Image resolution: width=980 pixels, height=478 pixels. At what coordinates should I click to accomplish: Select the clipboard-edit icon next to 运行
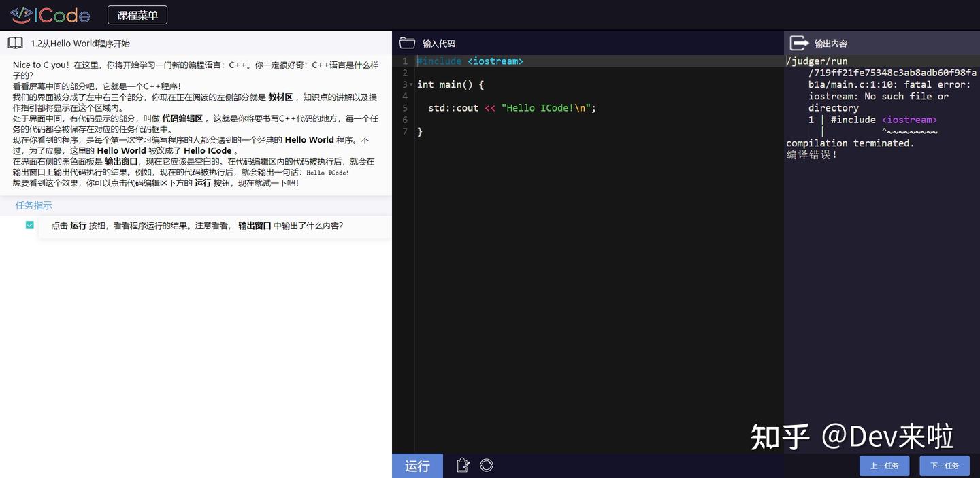click(463, 465)
